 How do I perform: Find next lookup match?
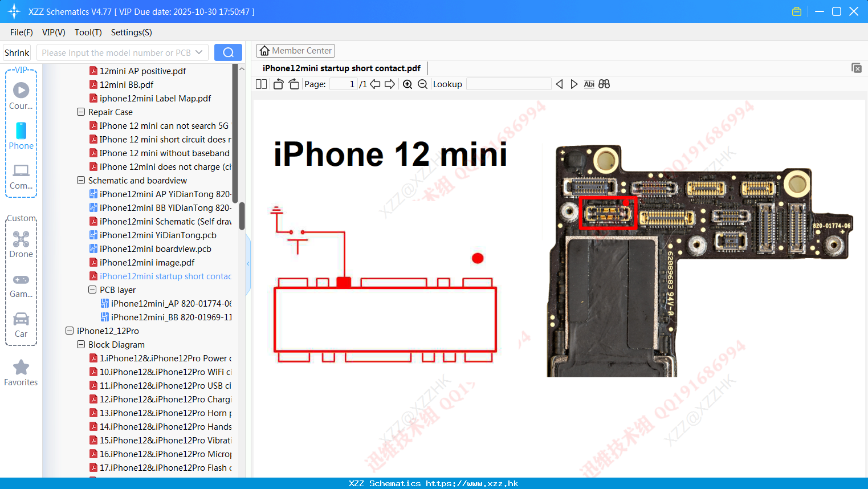tap(574, 84)
